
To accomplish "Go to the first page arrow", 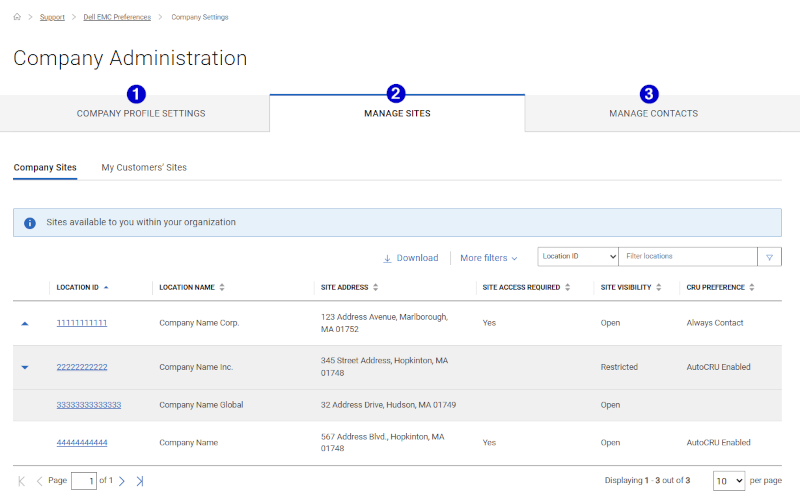I will 22,481.
